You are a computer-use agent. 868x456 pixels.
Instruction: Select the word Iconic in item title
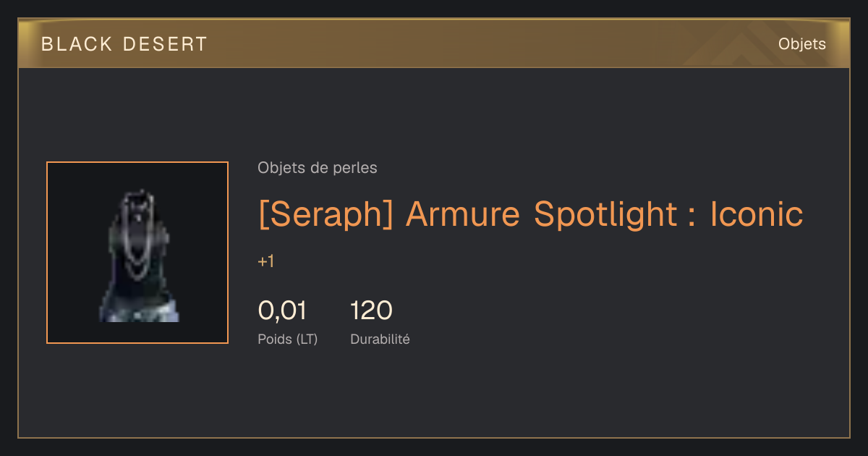[x=757, y=214]
